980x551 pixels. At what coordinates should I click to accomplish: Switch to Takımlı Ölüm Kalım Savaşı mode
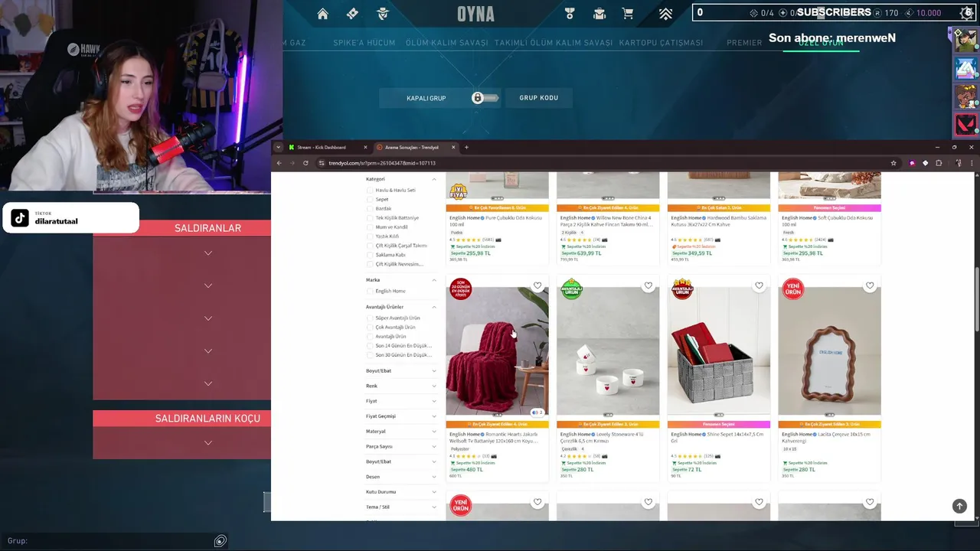554,43
